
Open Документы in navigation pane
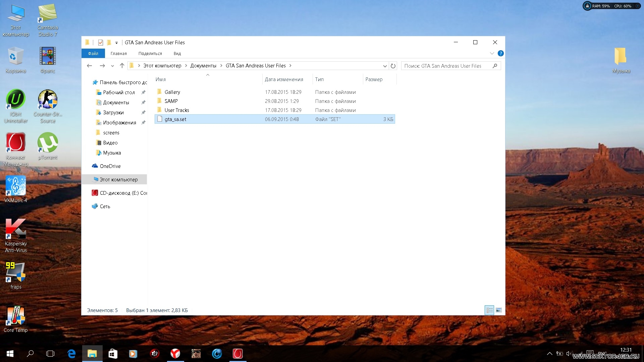tap(116, 103)
